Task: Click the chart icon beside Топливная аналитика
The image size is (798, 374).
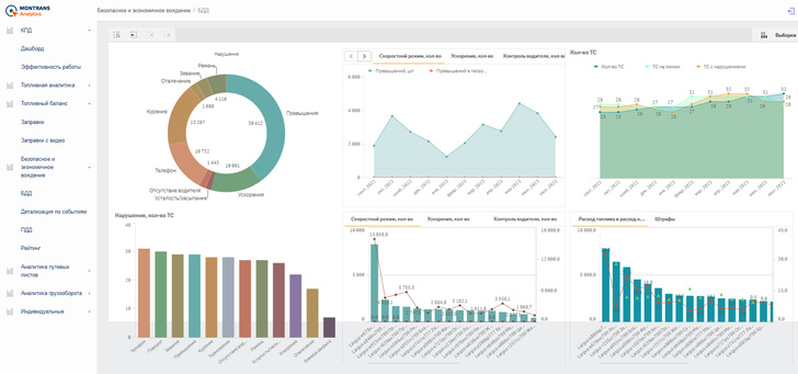Action: click(x=9, y=85)
